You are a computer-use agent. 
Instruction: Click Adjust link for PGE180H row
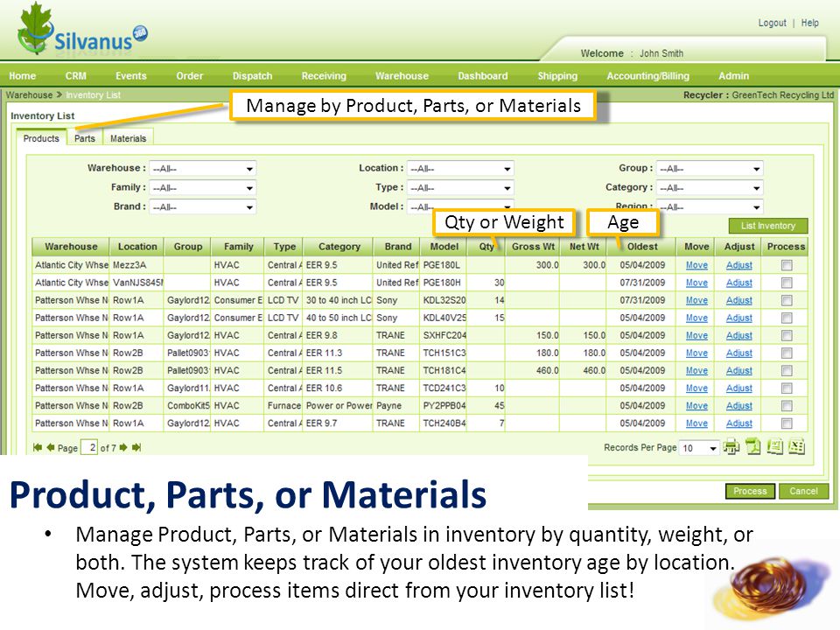coord(739,283)
